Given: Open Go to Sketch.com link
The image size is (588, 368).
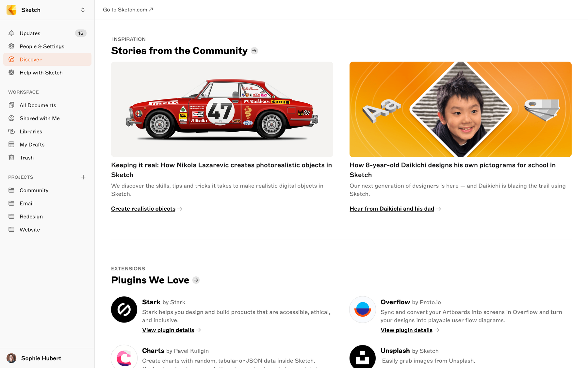Looking at the screenshot, I should 128,10.
